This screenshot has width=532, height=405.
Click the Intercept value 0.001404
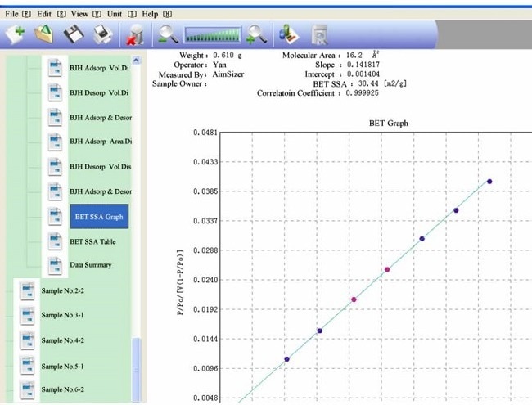coord(363,74)
